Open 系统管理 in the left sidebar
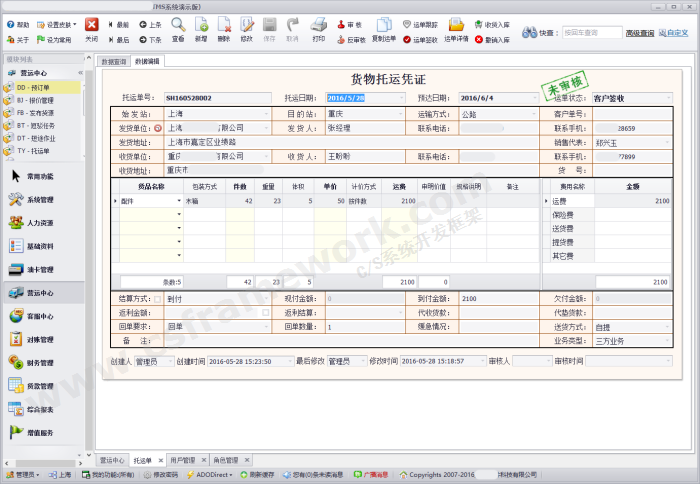 click(x=38, y=200)
